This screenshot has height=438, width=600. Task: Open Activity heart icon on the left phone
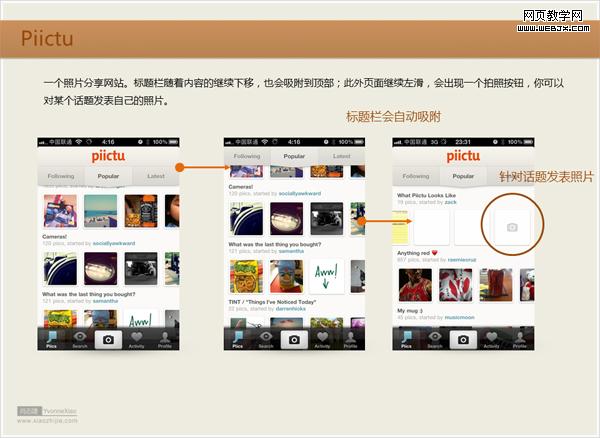(137, 340)
